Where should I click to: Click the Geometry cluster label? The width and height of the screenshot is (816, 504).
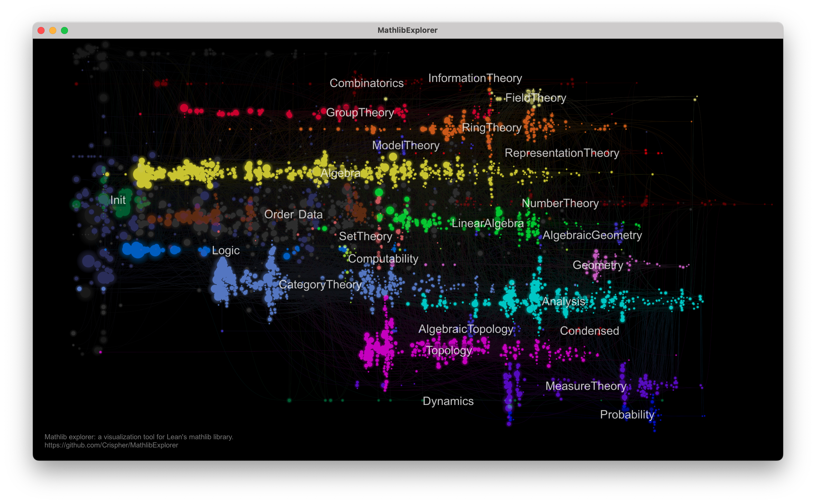point(598,265)
